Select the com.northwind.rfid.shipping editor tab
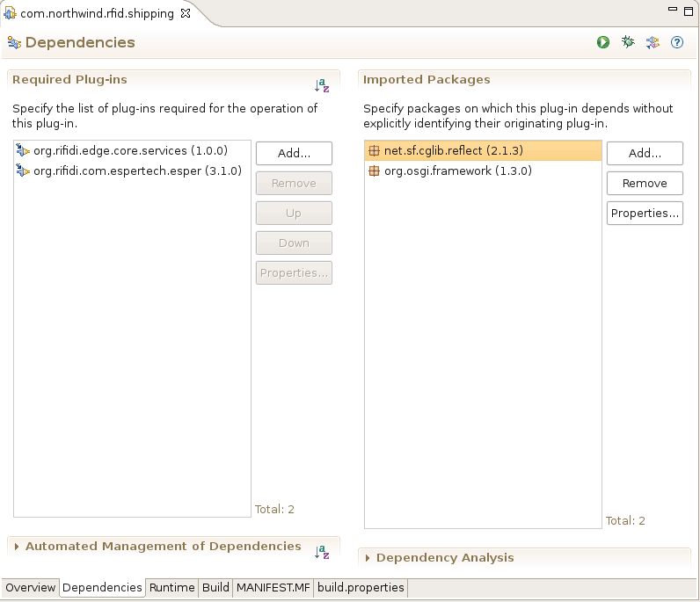 97,13
